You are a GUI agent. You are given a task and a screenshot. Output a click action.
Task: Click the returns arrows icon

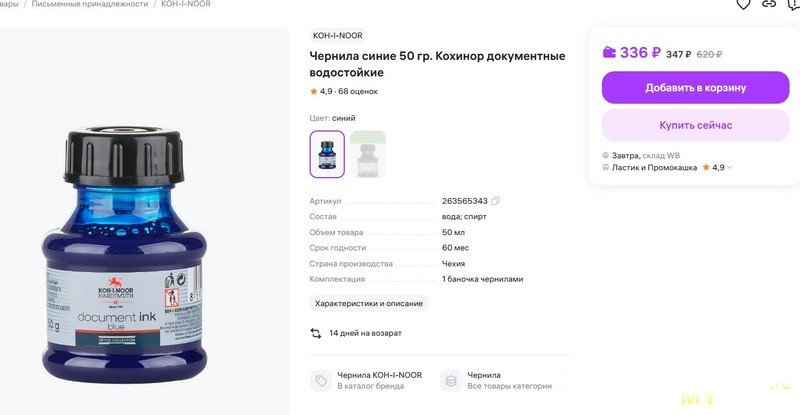316,333
